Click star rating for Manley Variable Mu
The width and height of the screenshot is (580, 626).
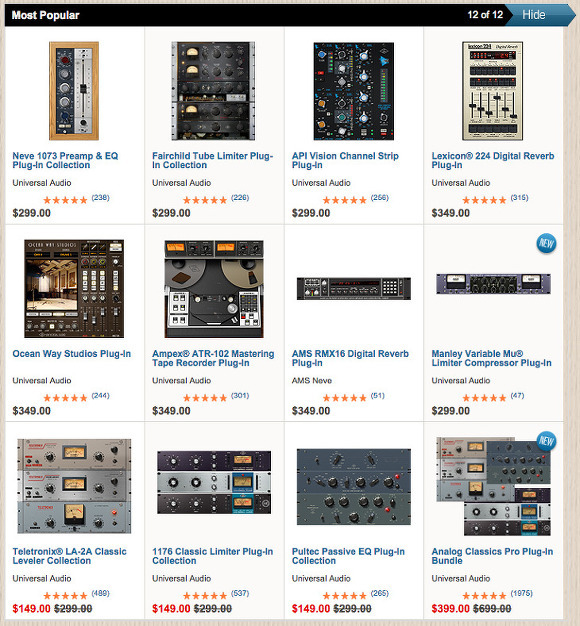pyautogui.click(x=484, y=398)
